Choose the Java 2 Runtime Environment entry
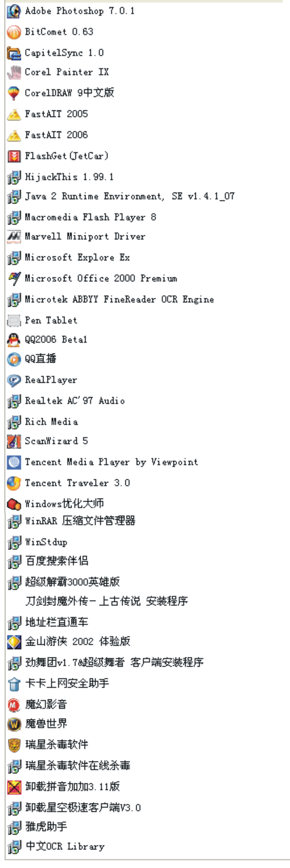 coord(121,196)
